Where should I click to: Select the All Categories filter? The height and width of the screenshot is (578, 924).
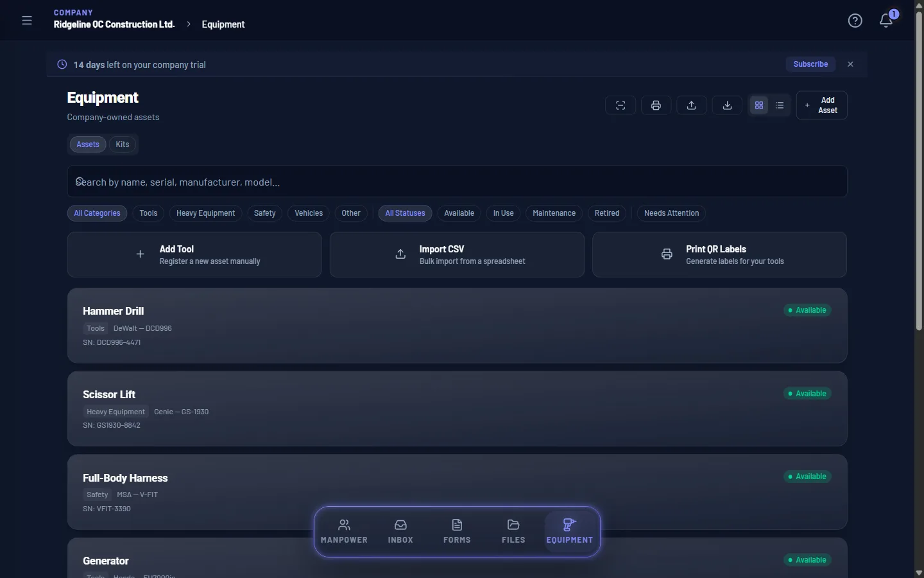coord(97,213)
